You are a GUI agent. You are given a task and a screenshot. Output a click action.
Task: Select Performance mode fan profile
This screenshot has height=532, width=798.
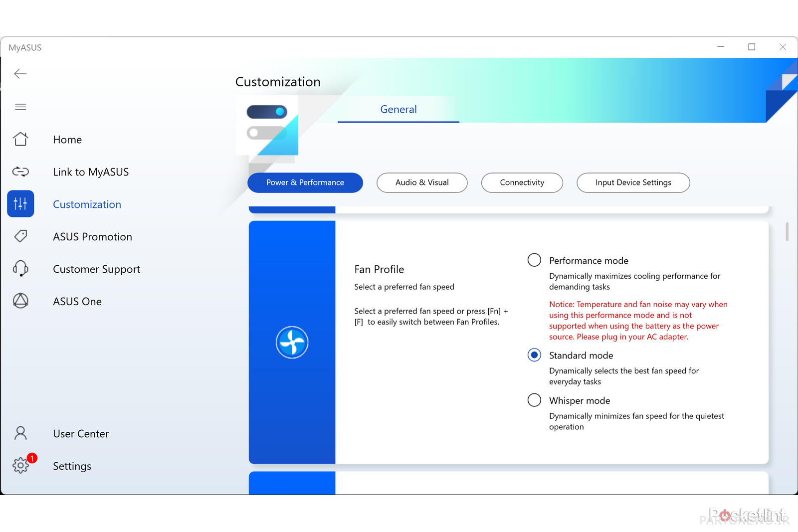(534, 260)
